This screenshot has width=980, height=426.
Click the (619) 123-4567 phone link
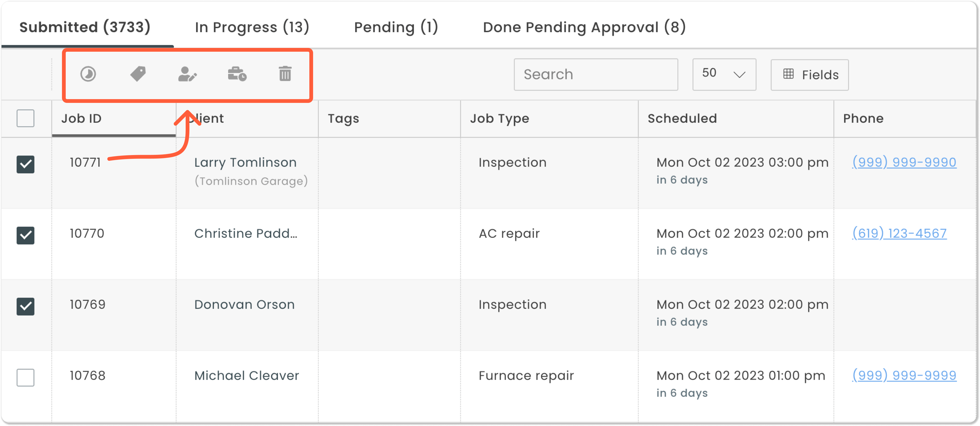(899, 233)
